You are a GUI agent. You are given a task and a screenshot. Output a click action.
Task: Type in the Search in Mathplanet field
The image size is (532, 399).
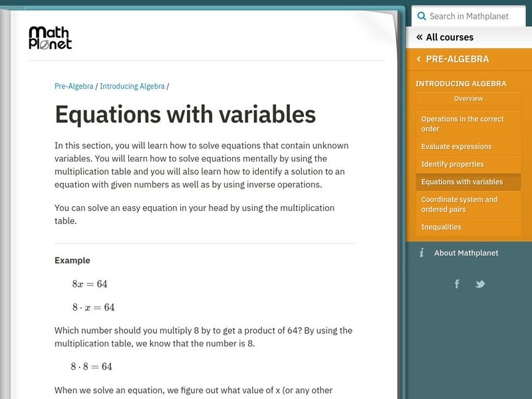(x=475, y=16)
